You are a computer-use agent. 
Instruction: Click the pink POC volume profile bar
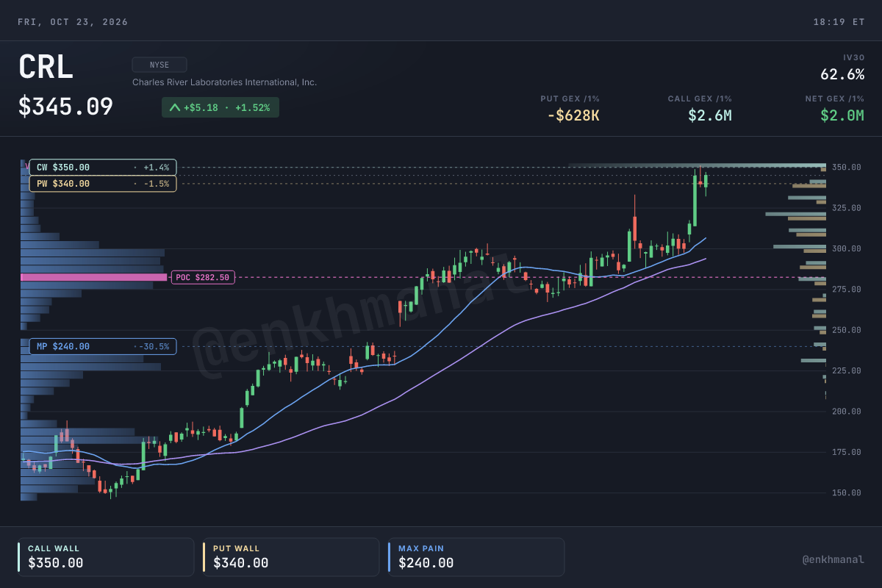[x=94, y=277]
